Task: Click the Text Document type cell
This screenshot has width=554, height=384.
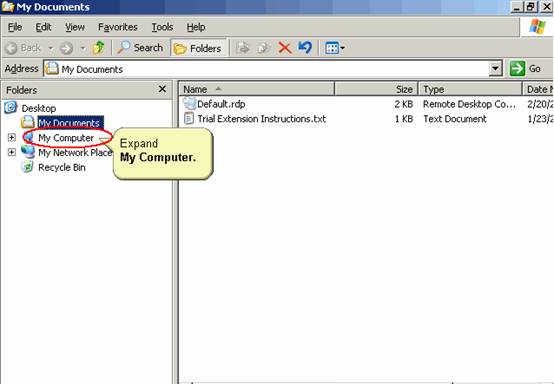Action: (x=455, y=119)
